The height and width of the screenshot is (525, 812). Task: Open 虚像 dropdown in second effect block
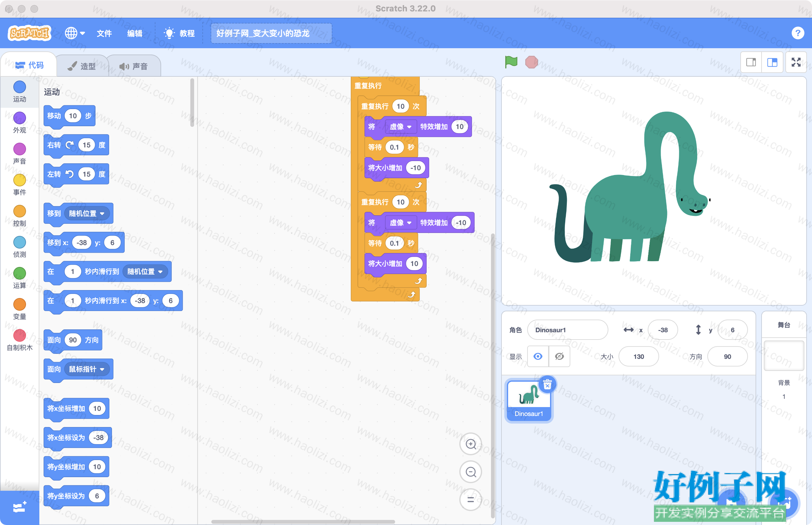pyautogui.click(x=400, y=223)
